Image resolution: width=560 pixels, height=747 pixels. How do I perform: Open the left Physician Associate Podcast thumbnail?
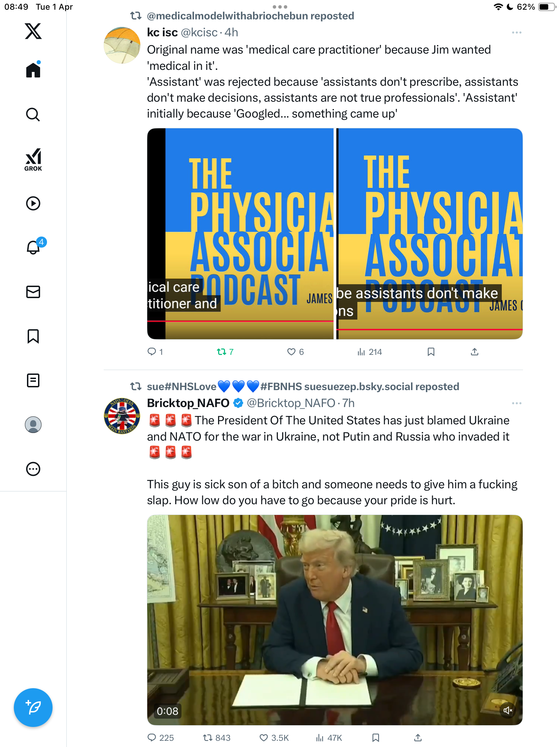point(241,234)
